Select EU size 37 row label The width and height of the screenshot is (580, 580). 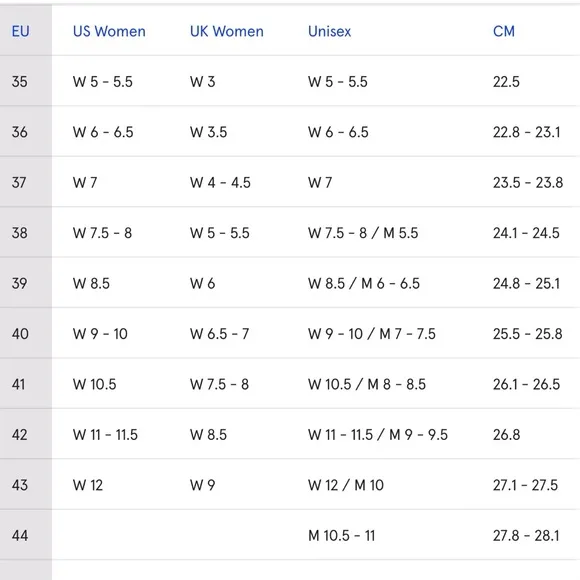(x=19, y=183)
